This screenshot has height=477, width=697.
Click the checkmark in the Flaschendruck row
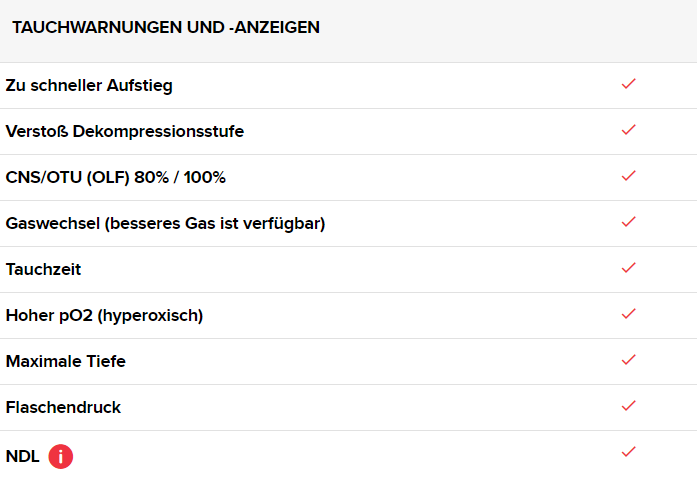(x=628, y=406)
